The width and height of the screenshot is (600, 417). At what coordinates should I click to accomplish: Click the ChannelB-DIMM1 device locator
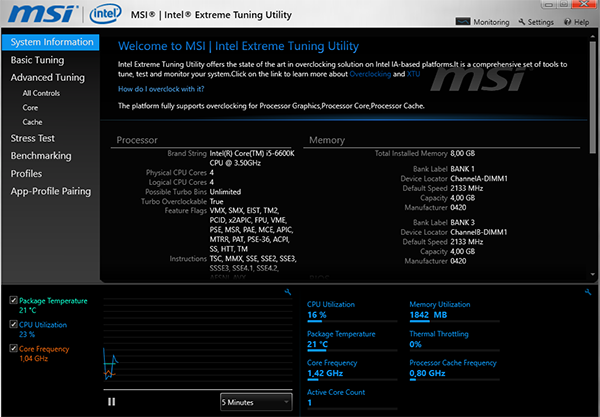pos(479,232)
